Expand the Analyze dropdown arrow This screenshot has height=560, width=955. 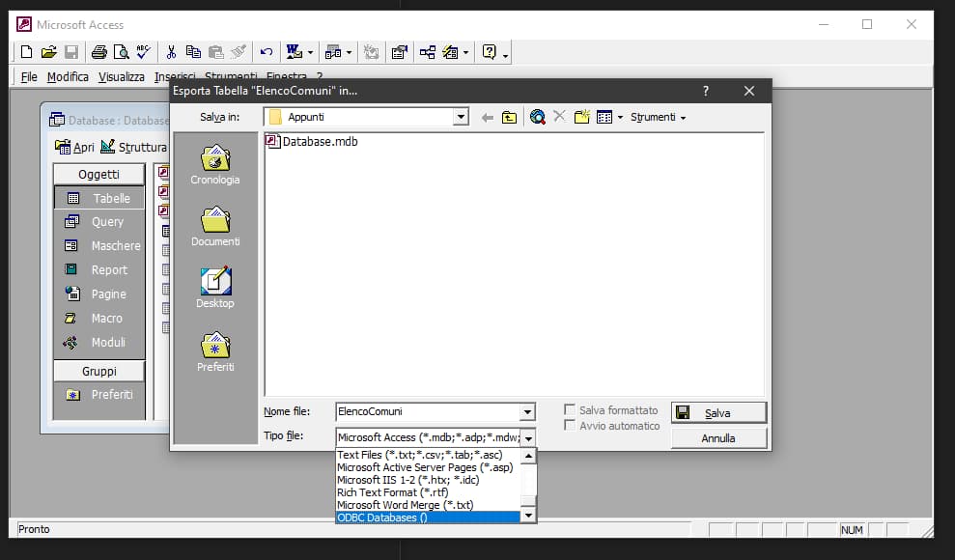pyautogui.click(x=349, y=53)
